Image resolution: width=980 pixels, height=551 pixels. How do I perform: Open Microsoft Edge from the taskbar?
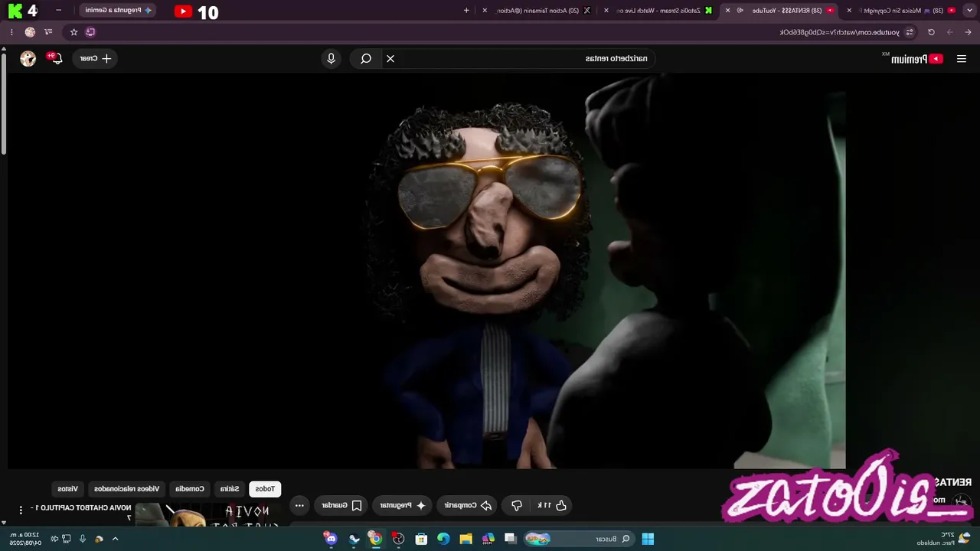point(443,539)
